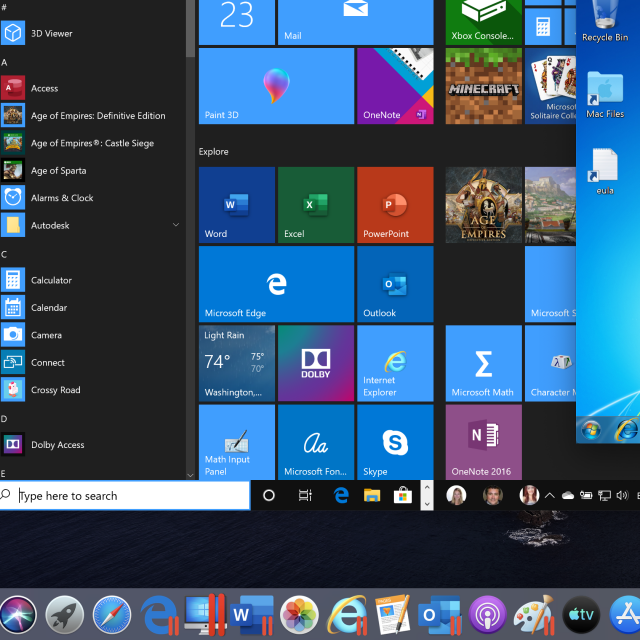The image size is (640, 640).
Task: Launch the Camera app
Action: click(x=92, y=335)
